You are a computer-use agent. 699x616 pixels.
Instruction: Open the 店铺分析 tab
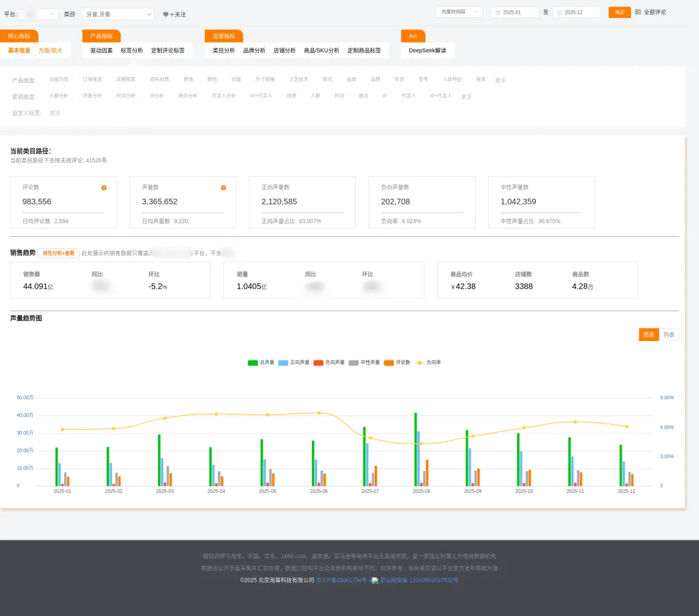(x=284, y=50)
